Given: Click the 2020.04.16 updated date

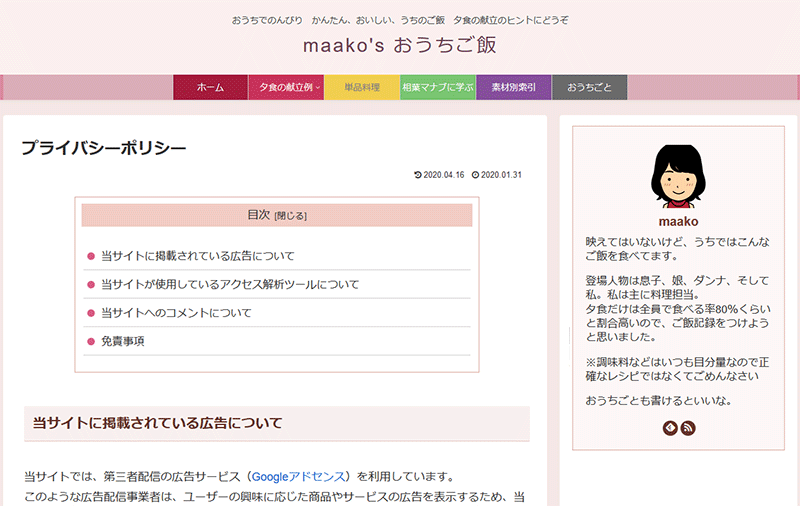Looking at the screenshot, I should click(x=444, y=175).
